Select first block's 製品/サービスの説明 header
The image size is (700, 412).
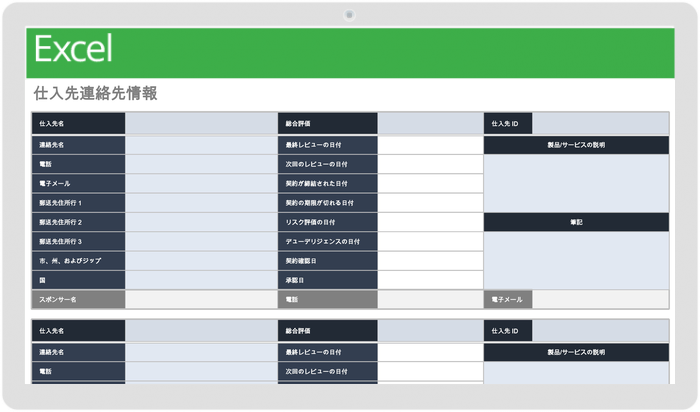coord(576,145)
